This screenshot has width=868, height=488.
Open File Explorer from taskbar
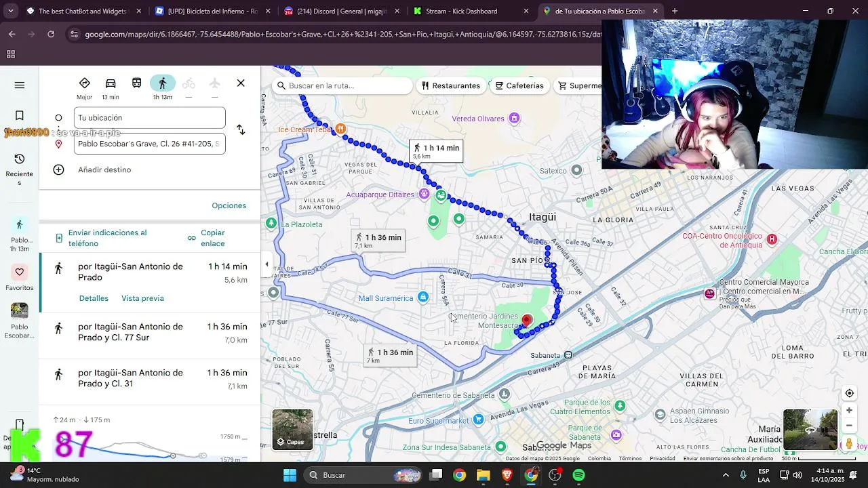click(483, 475)
